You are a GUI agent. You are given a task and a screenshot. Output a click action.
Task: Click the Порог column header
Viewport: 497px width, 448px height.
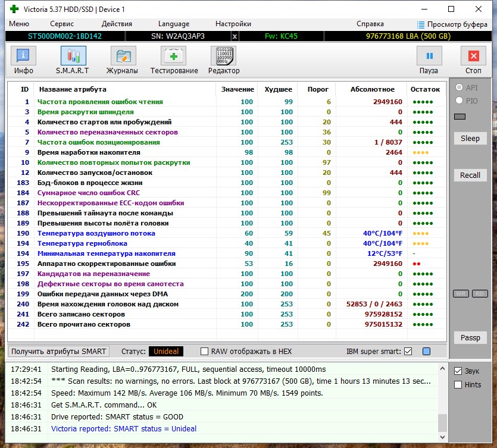click(318, 89)
